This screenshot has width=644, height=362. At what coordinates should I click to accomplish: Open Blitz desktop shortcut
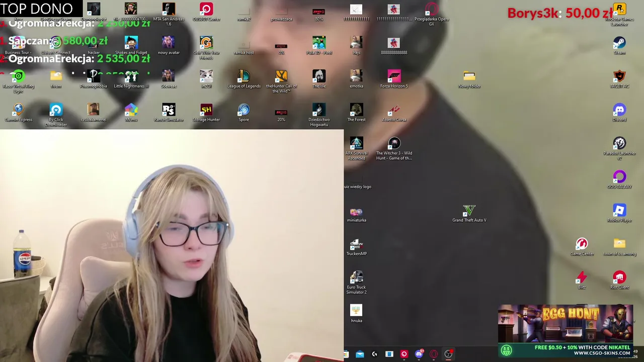(582, 281)
